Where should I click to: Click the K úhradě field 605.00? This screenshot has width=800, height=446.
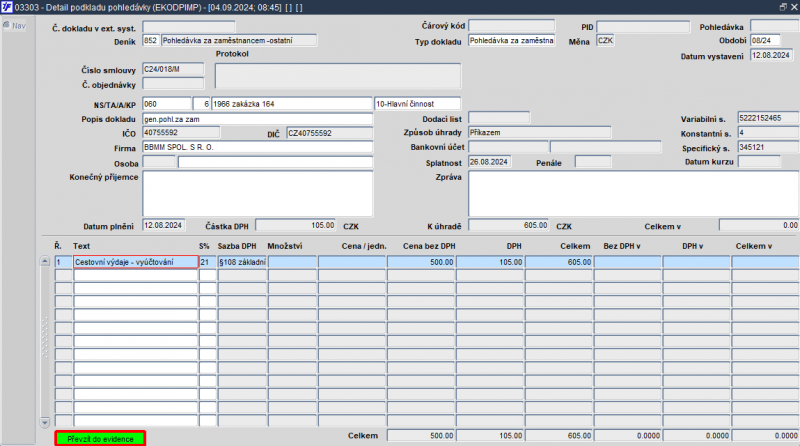click(x=508, y=225)
